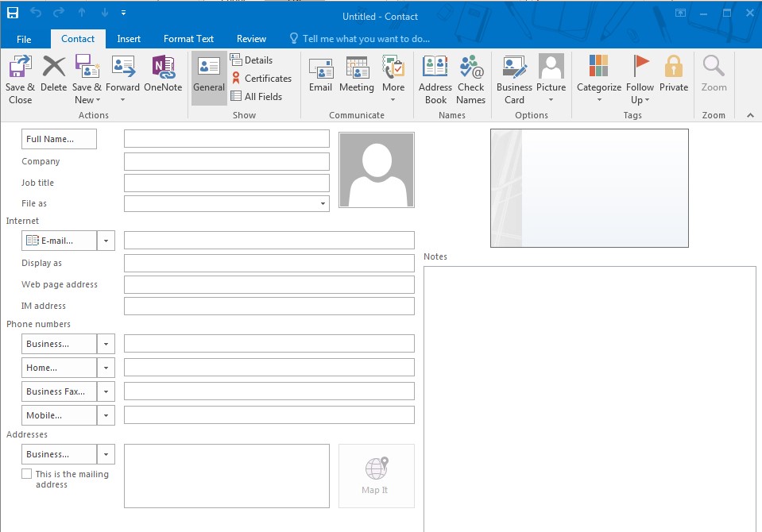Click the Web page address field
The height and width of the screenshot is (532, 762).
(269, 285)
